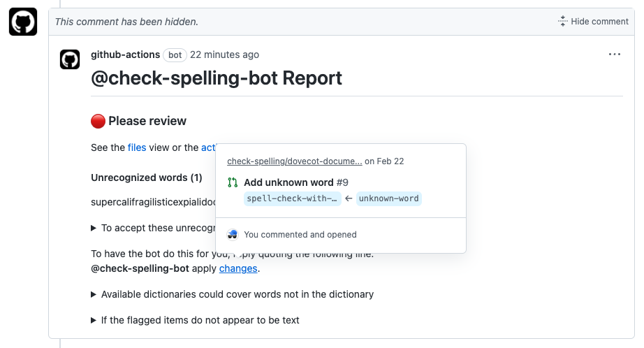
Task: Open the three-dot comment options menu
Action: tap(615, 55)
